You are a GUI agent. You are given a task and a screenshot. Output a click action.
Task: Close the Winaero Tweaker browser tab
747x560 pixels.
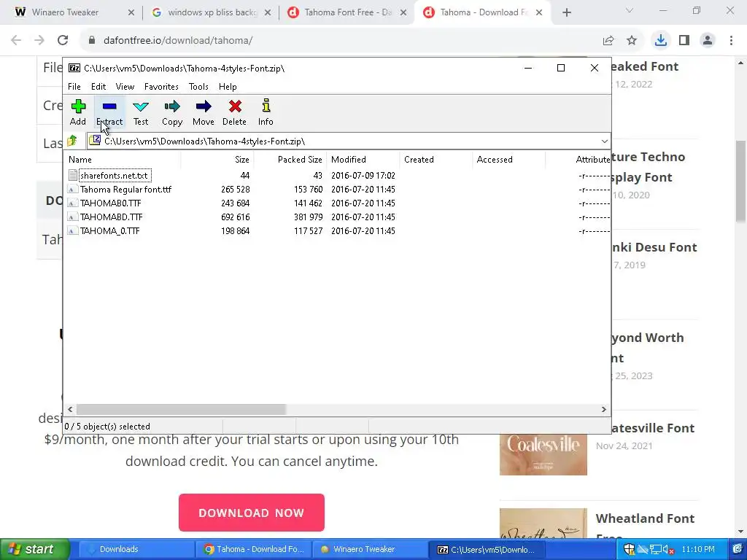pos(131,13)
